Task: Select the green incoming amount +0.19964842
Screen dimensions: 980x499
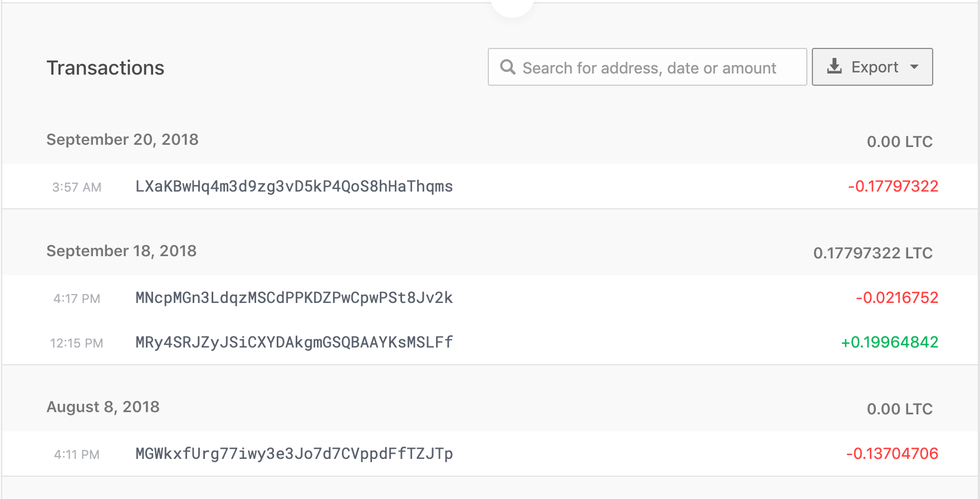Action: [x=890, y=343]
